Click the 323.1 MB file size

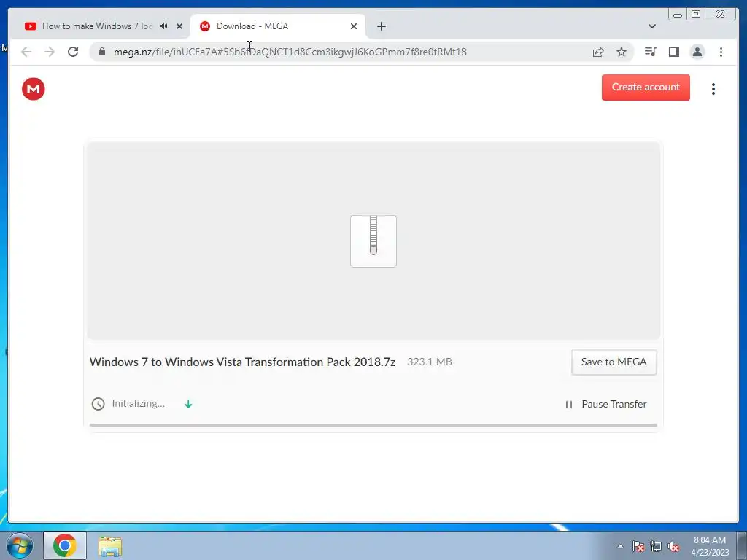429,362
